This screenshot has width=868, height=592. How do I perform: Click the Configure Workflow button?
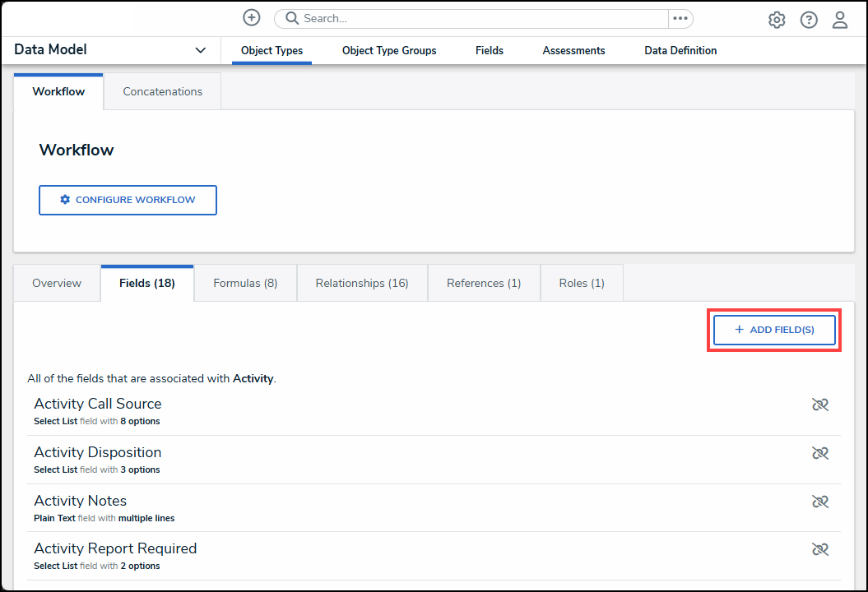click(x=128, y=200)
